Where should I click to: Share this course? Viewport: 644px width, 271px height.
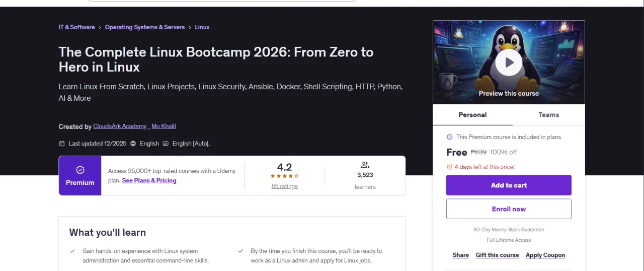(x=460, y=255)
